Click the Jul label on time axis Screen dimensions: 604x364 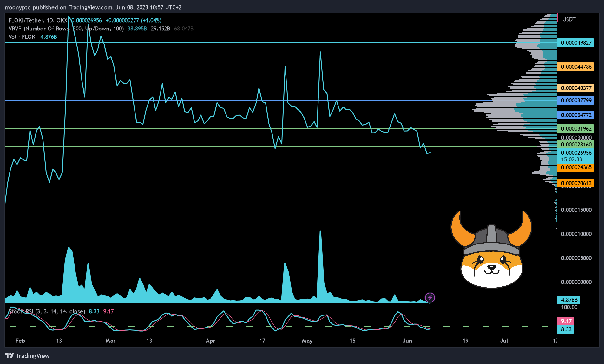[504, 341]
